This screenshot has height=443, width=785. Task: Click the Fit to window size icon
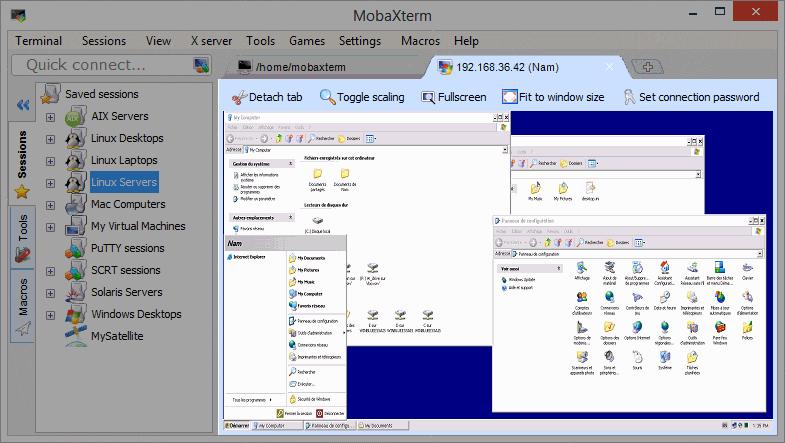[510, 97]
